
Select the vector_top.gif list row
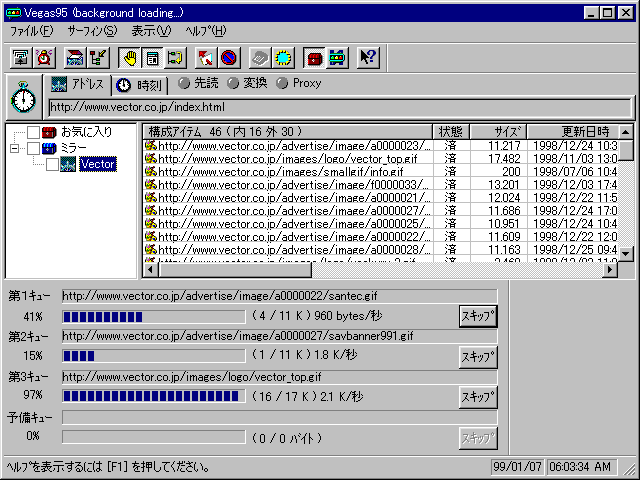[380, 158]
